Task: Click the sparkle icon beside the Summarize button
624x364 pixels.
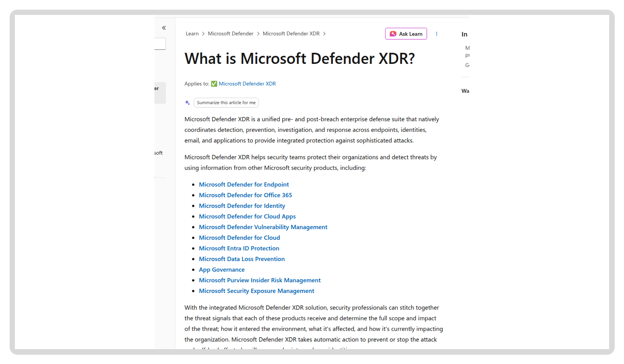Action: pos(188,103)
